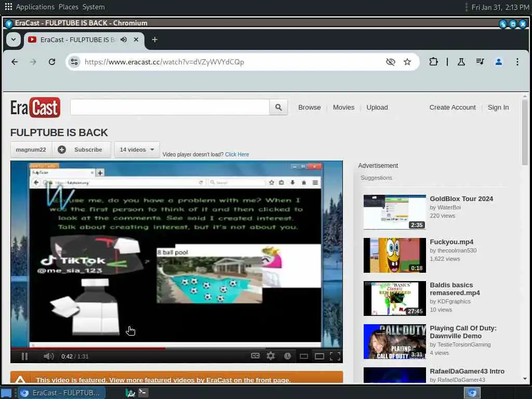532x399 pixels.
Task: Open a new tab
Action: 155,39
